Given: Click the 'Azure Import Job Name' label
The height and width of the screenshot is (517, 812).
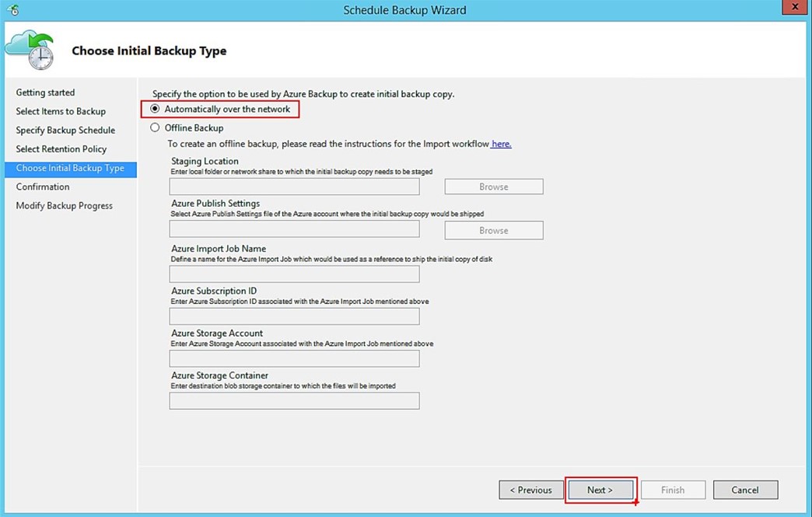Looking at the screenshot, I should pyautogui.click(x=219, y=249).
